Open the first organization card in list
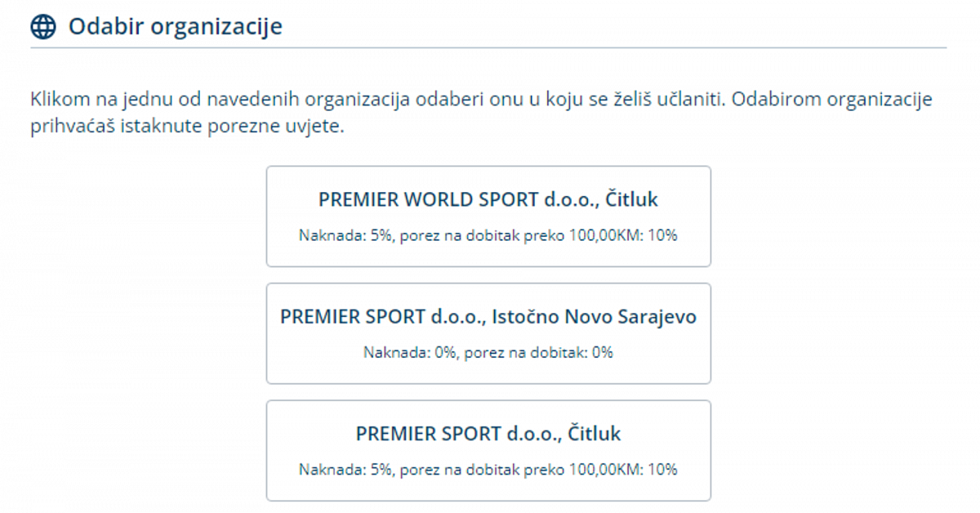This screenshot has height=513, width=980. point(488,217)
